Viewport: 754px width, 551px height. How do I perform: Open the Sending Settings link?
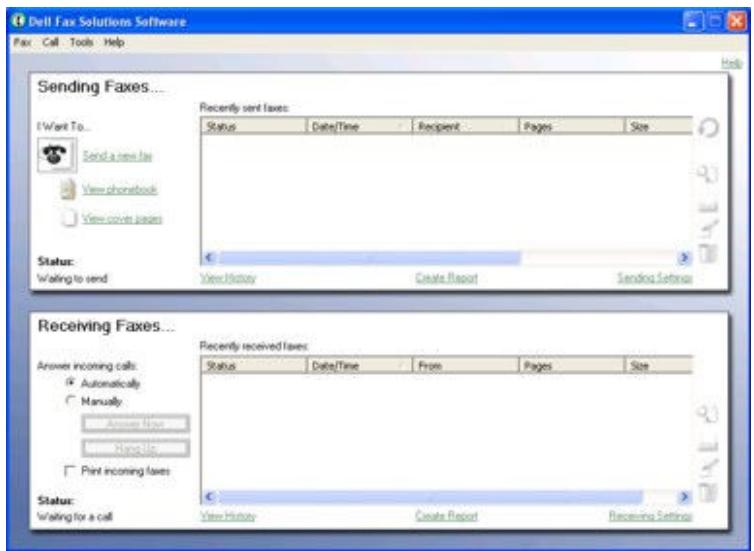(x=654, y=278)
